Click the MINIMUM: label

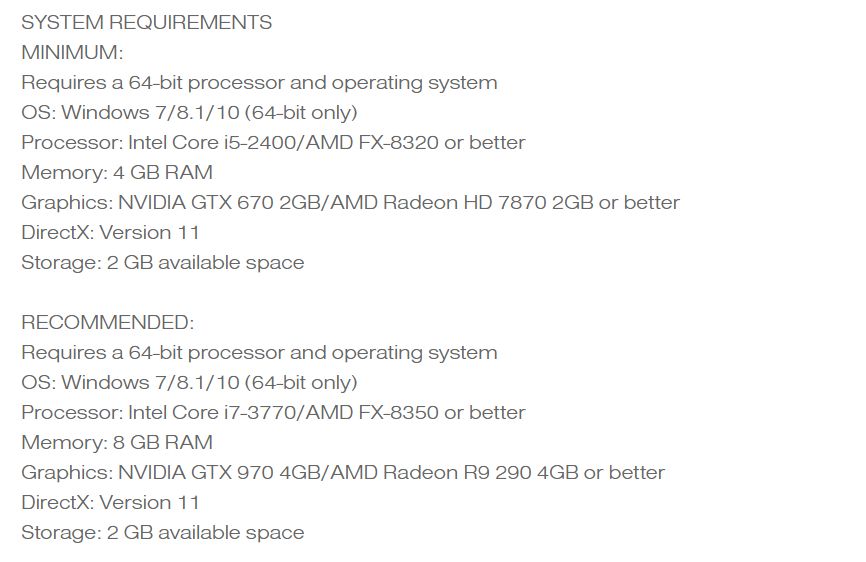pos(72,52)
